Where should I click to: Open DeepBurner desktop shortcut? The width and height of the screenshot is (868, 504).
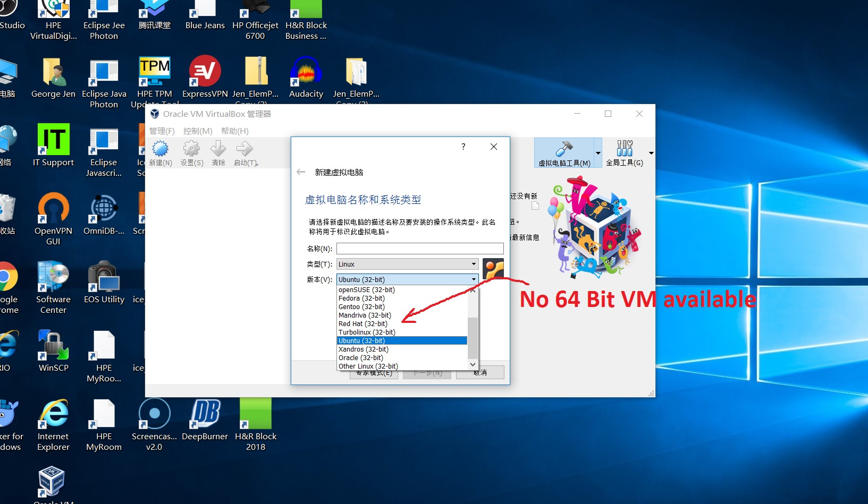pos(205,420)
